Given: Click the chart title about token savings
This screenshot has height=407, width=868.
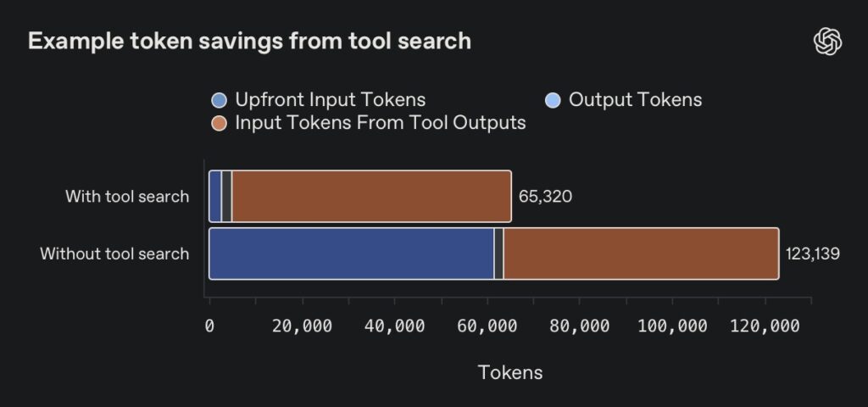Looking at the screenshot, I should [x=249, y=41].
